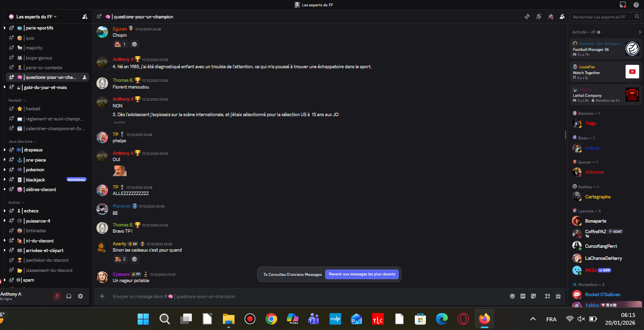Image resolution: width=644 pixels, height=330 pixels.
Task: Open notification settings bell icon
Action: point(539,16)
